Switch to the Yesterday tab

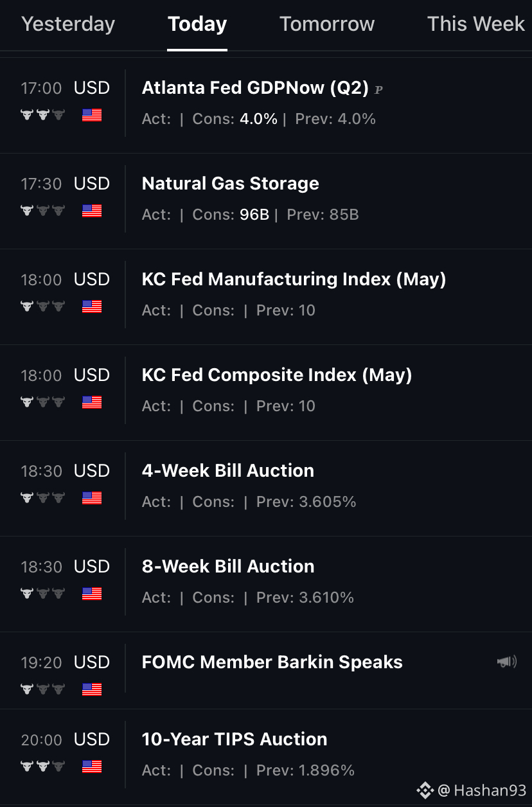coord(68,24)
